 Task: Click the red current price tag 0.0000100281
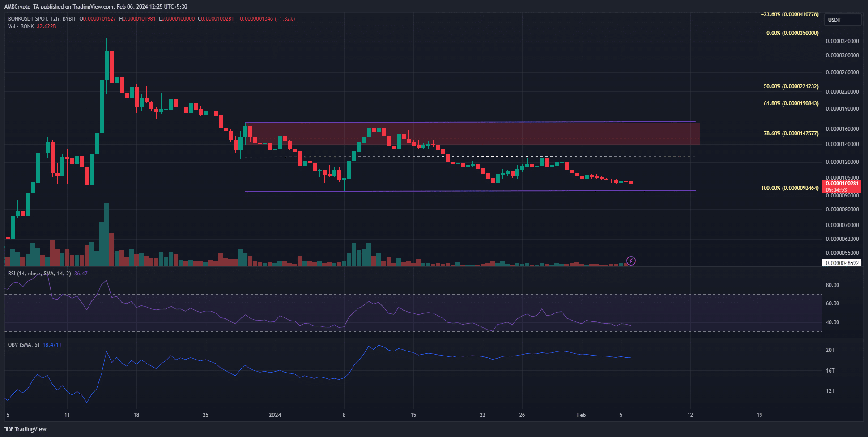(842, 186)
